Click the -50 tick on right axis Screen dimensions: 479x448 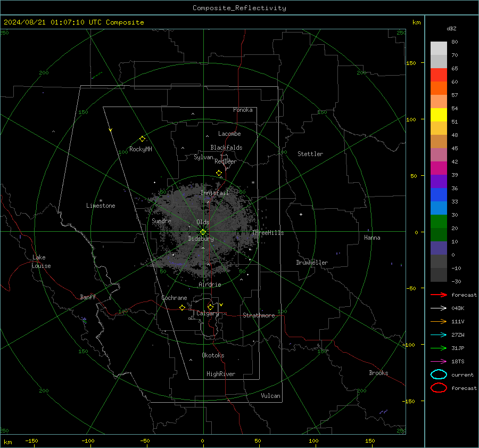(410, 288)
